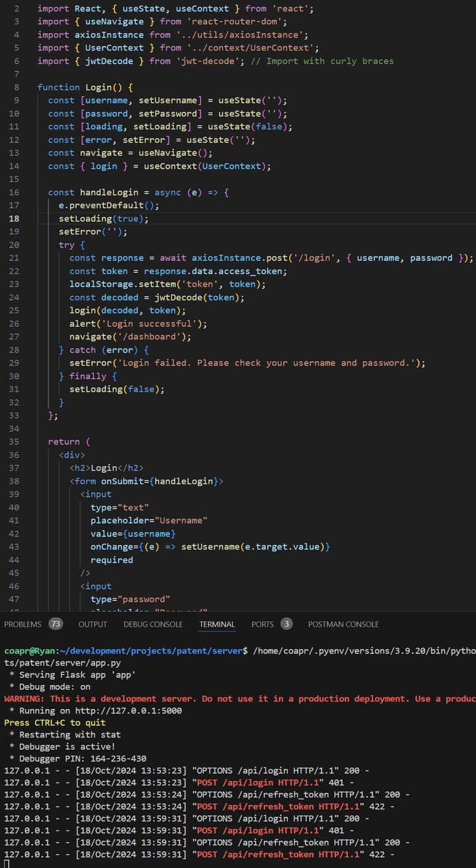Click line number 18 in the gutter
This screenshot has height=868, width=476.
click(14, 218)
